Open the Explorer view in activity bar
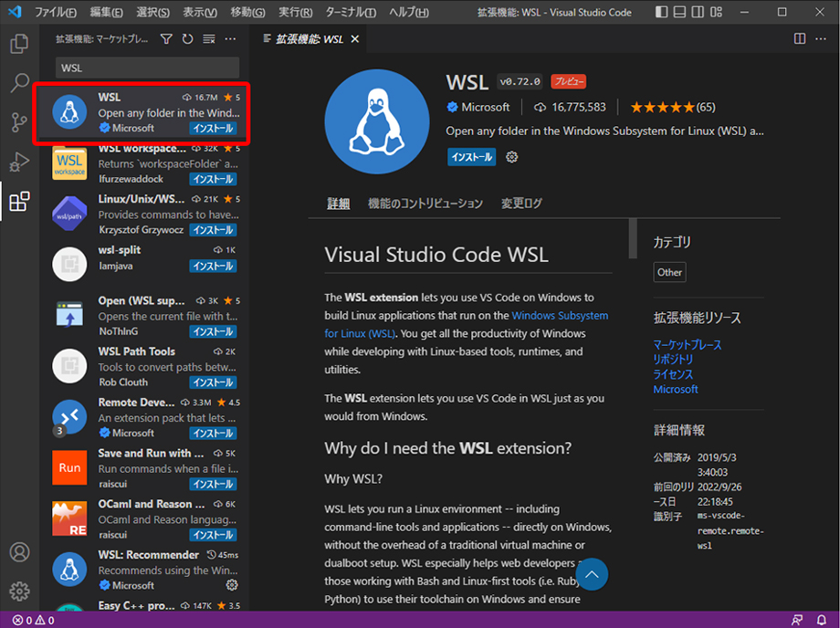Viewport: 840px width, 628px height. [x=19, y=44]
